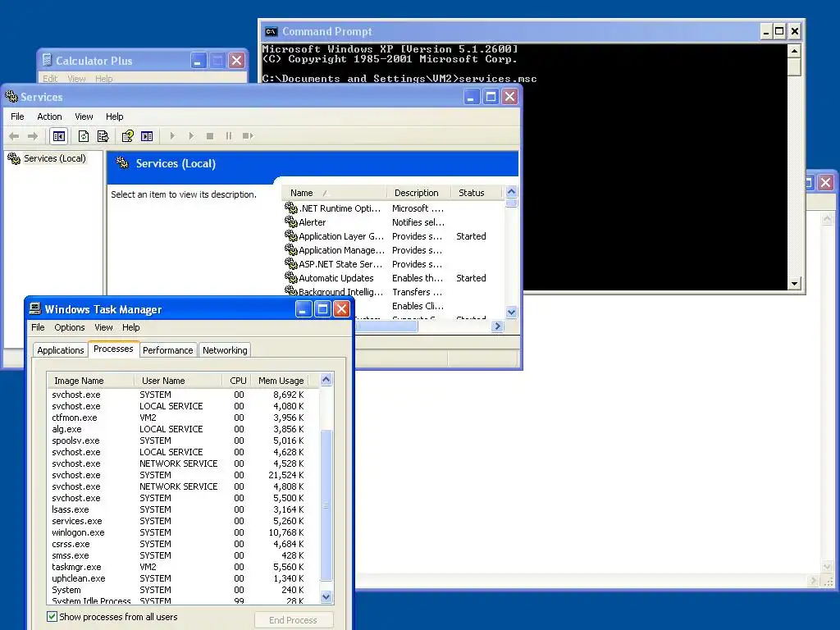Screen dimensions: 840x630
Task: Select ctfmon.exe process row
Action: click(184, 418)
